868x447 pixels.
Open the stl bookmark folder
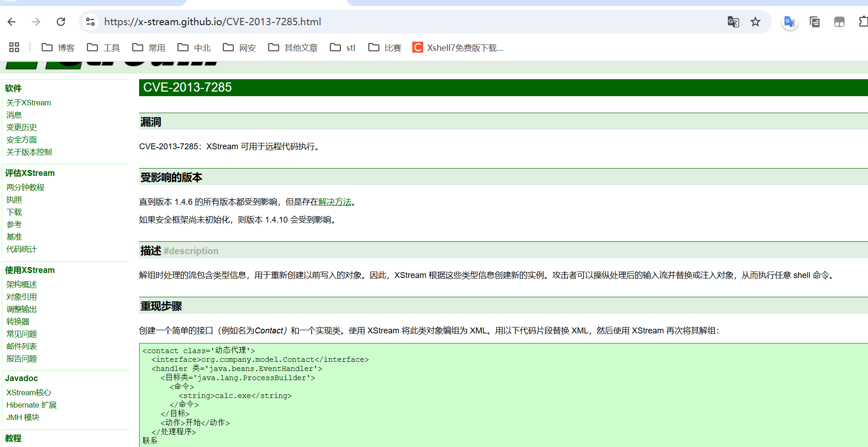click(343, 48)
